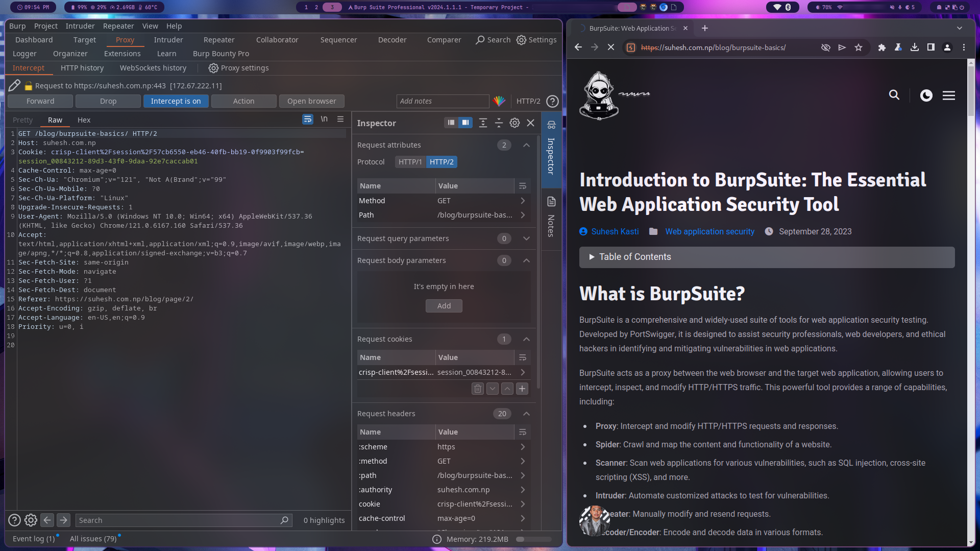Image resolution: width=980 pixels, height=551 pixels.
Task: Forward the intercepted request
Action: click(x=40, y=101)
